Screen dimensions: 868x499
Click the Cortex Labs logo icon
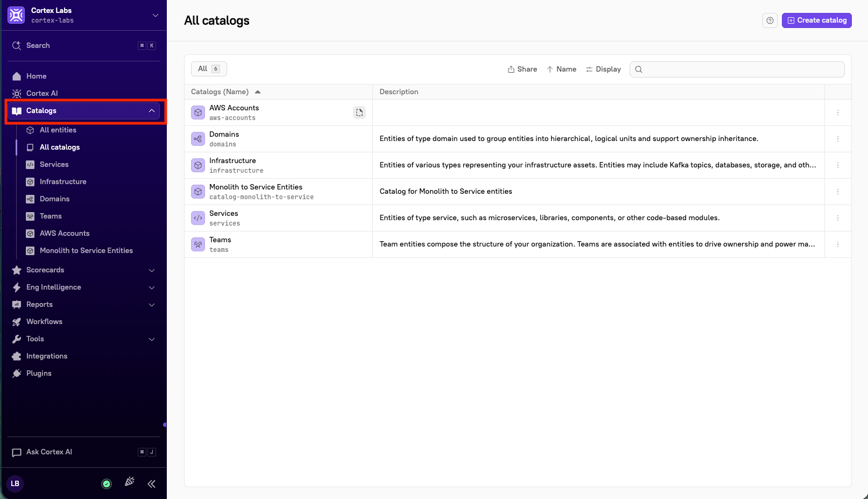pyautogui.click(x=16, y=15)
